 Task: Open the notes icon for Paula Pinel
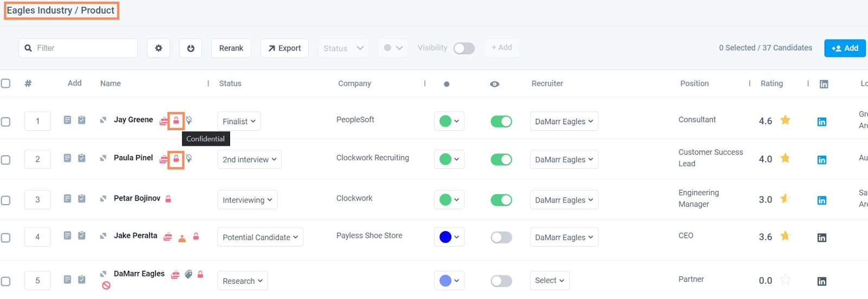[x=67, y=158]
